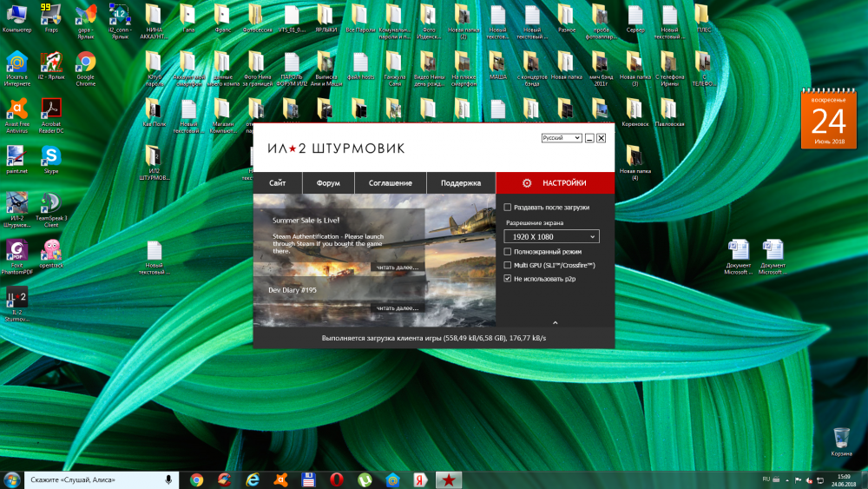
Task: Open the Русский language dropdown
Action: (x=561, y=138)
